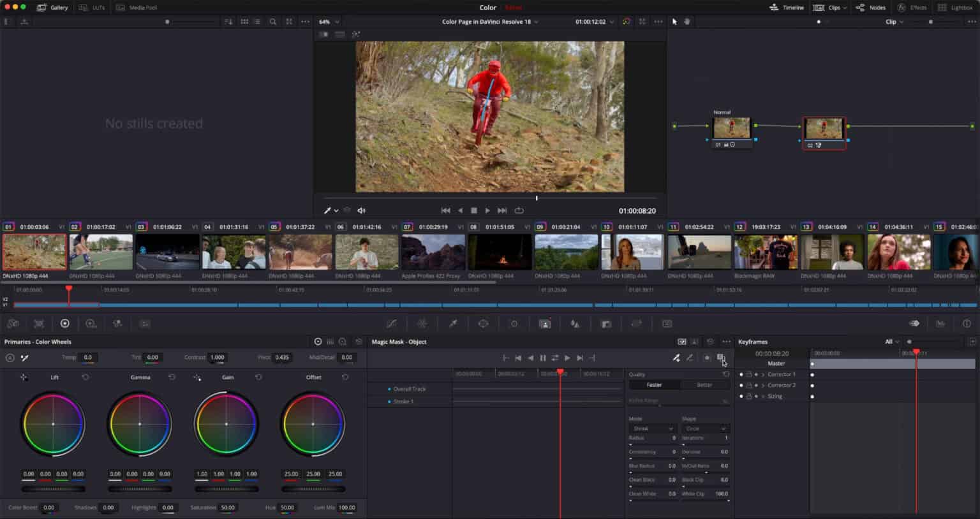Viewport: 980px width, 519px height.
Task: Expand the Corrector 1 keyframe track
Action: click(763, 375)
